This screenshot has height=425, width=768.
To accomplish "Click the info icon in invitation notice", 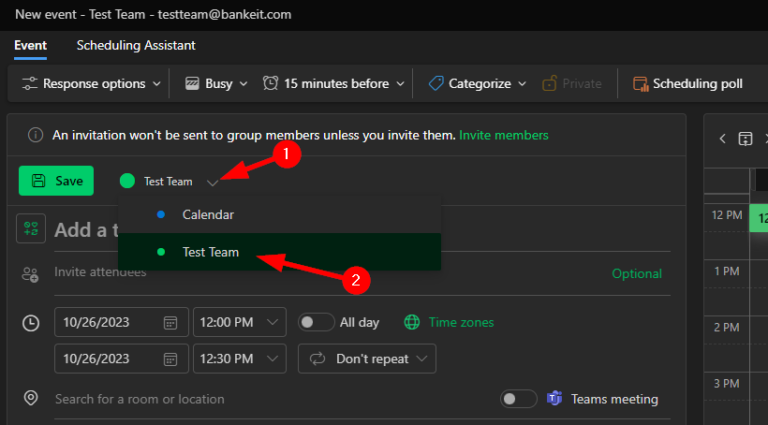I will [35, 135].
